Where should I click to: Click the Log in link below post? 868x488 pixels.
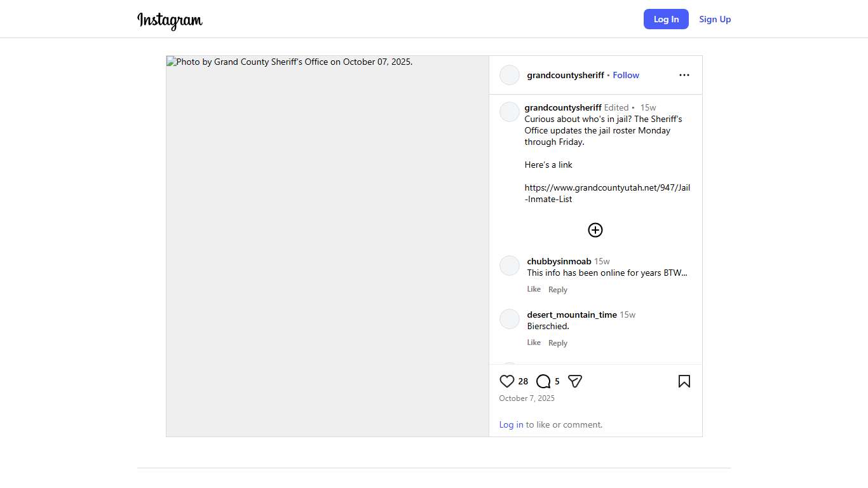pos(511,424)
